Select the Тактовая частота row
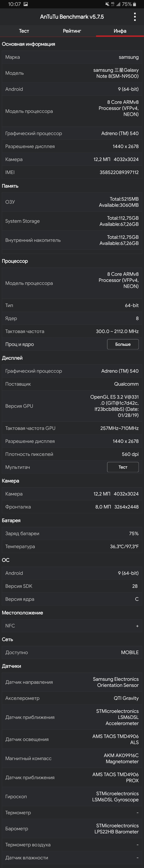The width and height of the screenshot is (144, 868). [72, 331]
